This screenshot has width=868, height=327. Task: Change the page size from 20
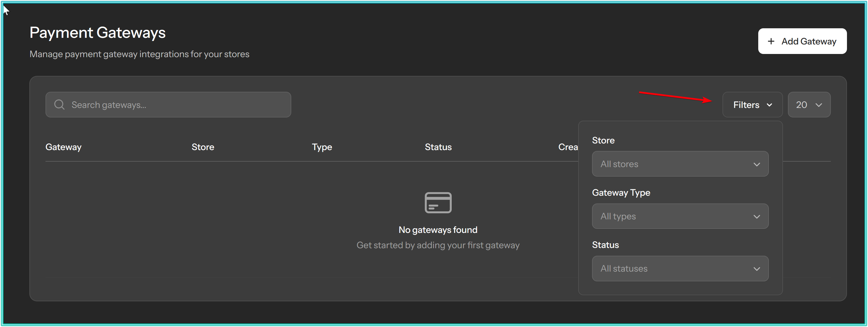(809, 105)
